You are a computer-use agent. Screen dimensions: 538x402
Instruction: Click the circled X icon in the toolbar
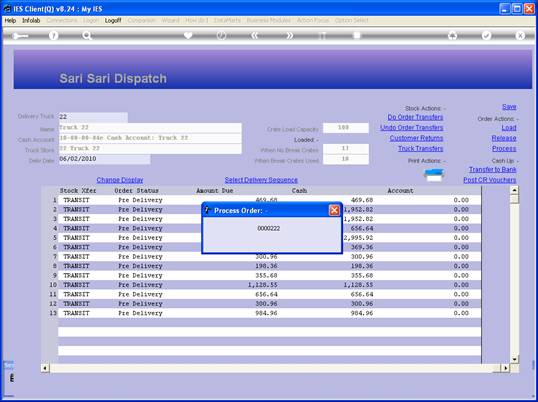(520, 35)
